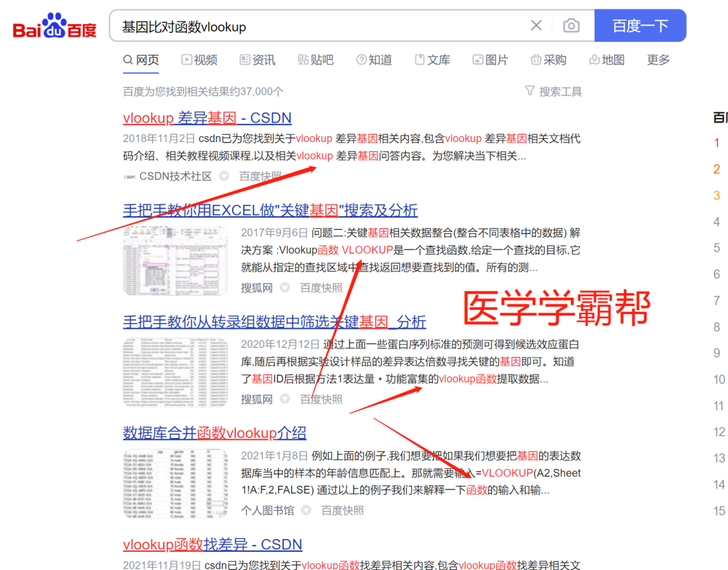The image size is (728, 570).
Task: Open 搜索工具 filter options
Action: [560, 92]
